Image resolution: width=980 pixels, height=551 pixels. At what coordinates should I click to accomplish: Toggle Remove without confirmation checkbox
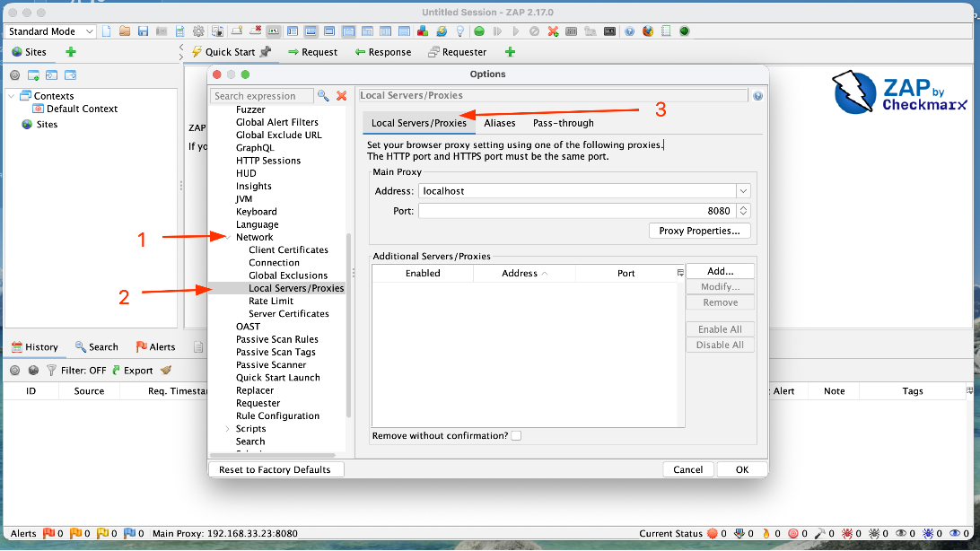click(516, 435)
